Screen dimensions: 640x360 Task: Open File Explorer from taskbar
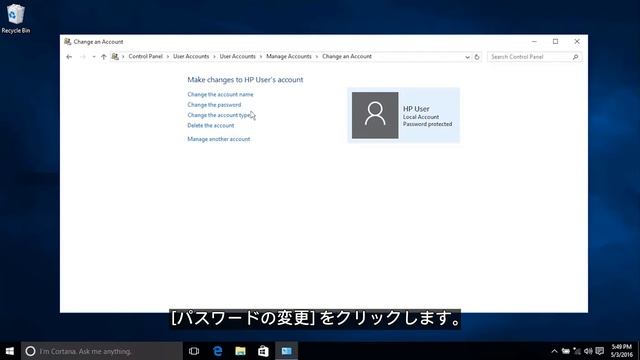click(240, 351)
